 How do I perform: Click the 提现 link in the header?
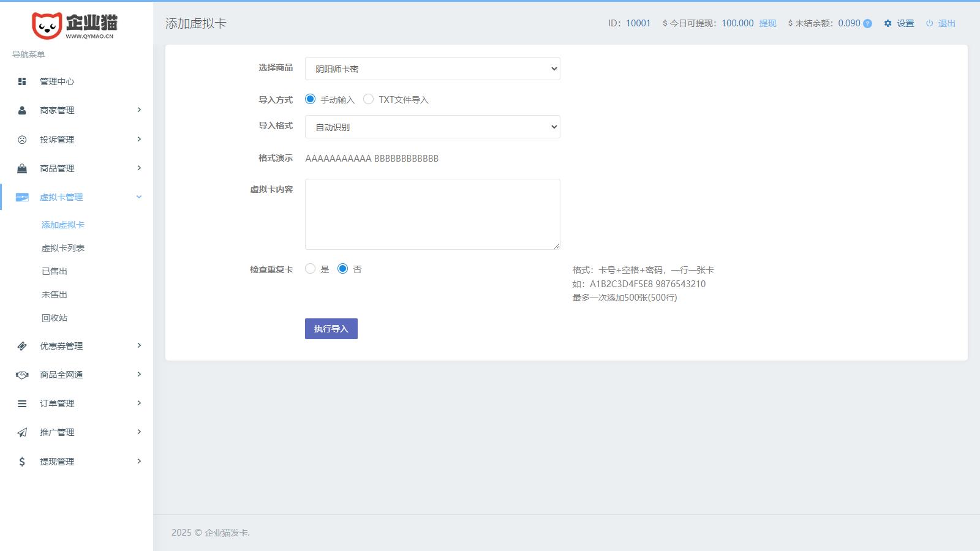[767, 23]
